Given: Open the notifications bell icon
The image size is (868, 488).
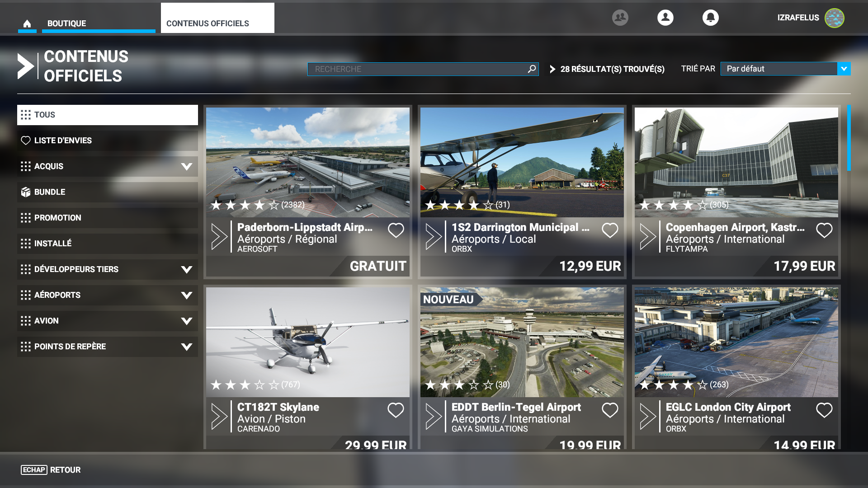Looking at the screenshot, I should [711, 18].
